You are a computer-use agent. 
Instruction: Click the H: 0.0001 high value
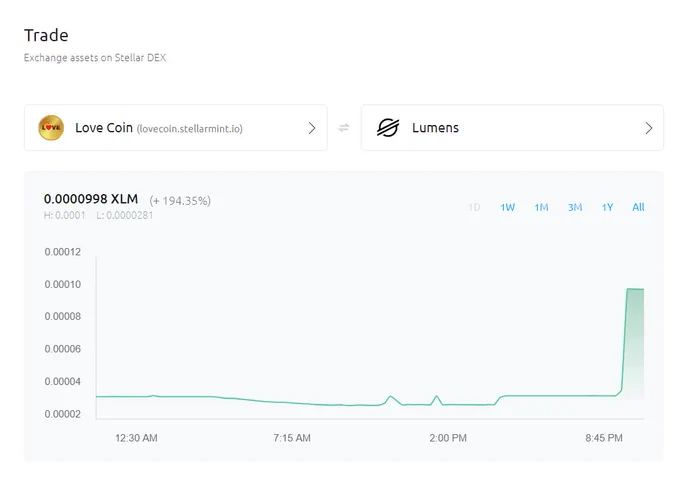point(65,215)
